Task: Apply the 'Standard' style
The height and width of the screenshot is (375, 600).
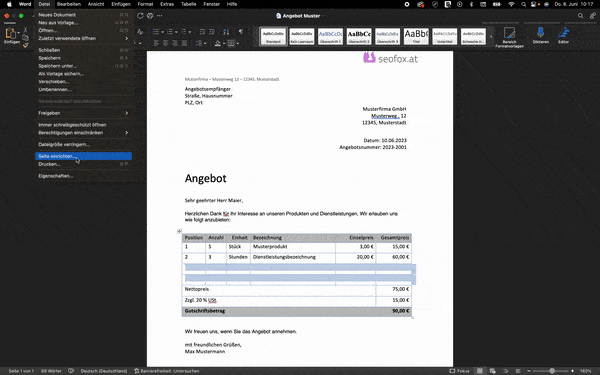Action: pos(273,36)
